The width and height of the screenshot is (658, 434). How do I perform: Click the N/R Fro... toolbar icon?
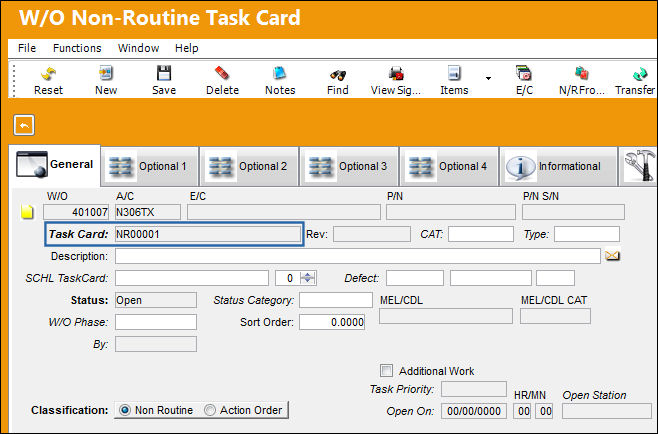(x=582, y=80)
